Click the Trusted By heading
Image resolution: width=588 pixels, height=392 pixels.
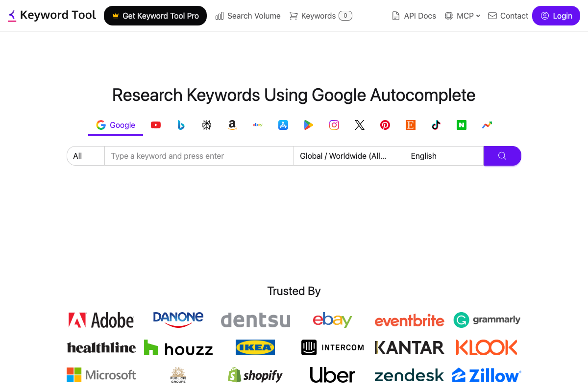tap(294, 291)
